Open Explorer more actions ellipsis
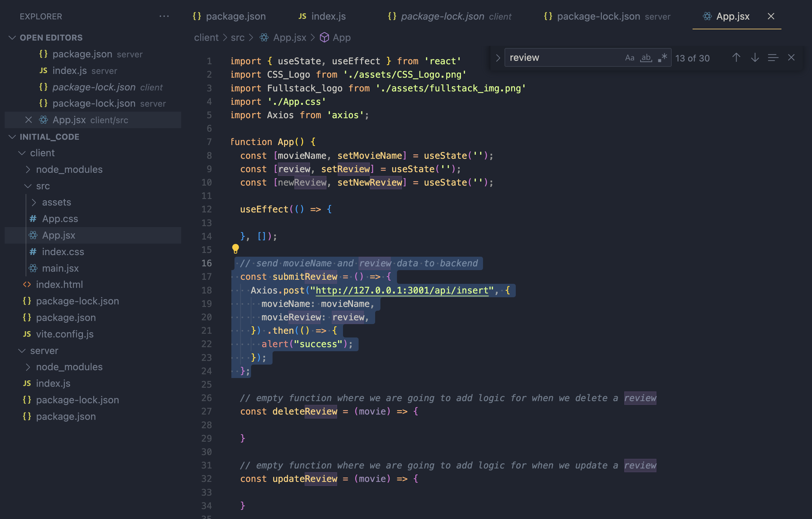812x519 pixels. coord(164,16)
